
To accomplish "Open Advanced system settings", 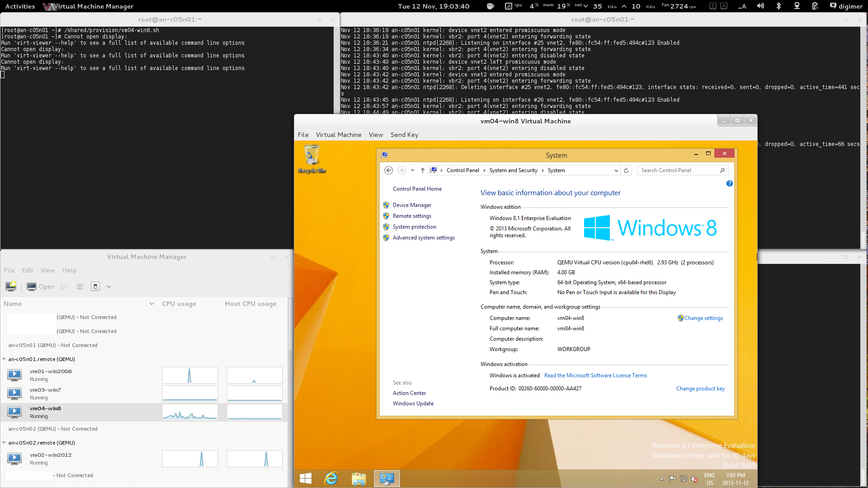I will (x=424, y=238).
